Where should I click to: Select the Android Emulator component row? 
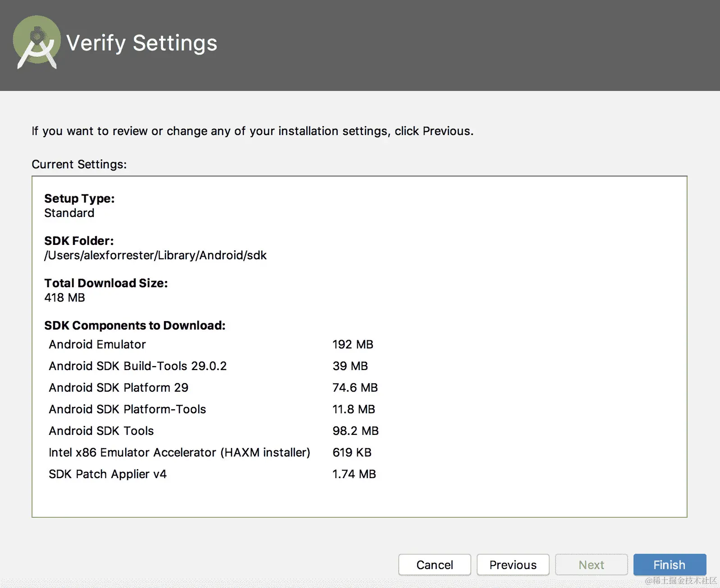pos(97,344)
